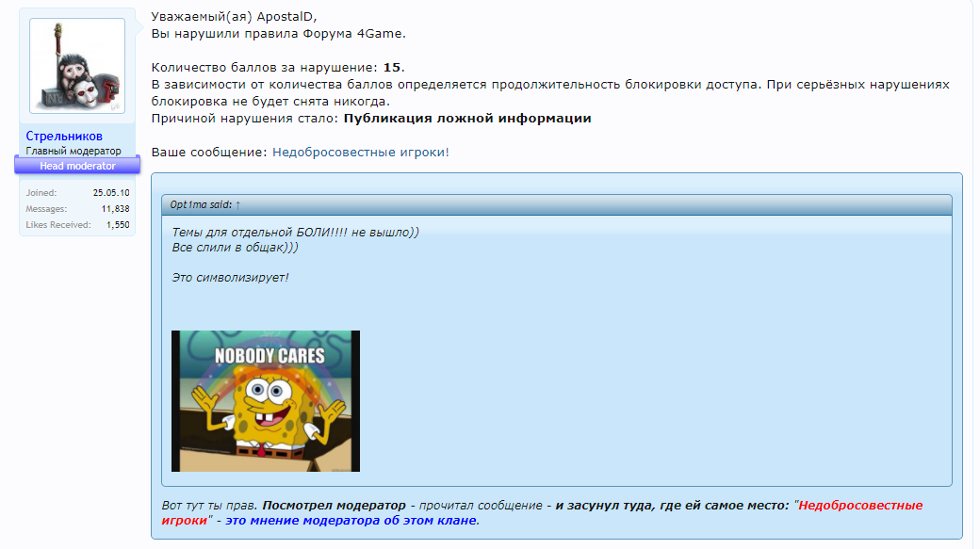Select the Все слили в общак))) line
Viewport: 980px width, 549px height.
coord(235,248)
